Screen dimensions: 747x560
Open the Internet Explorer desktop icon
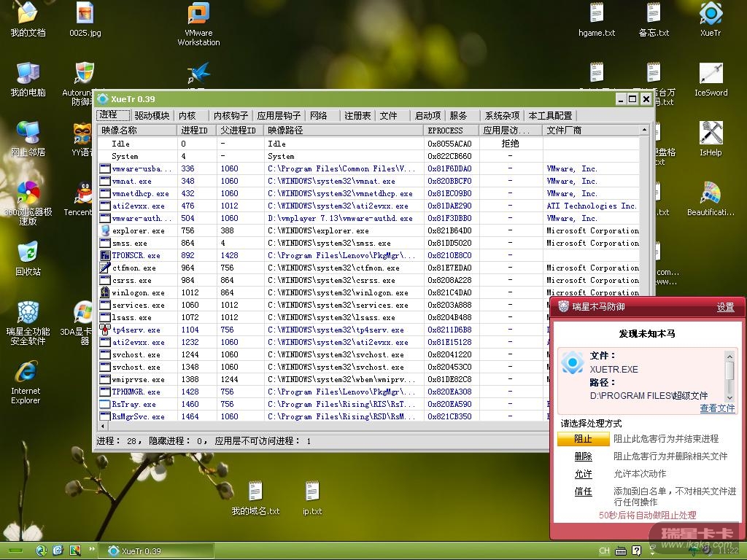click(x=26, y=373)
